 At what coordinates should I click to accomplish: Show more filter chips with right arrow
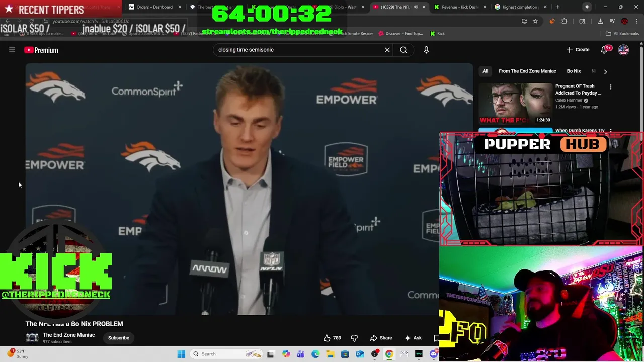tap(605, 72)
